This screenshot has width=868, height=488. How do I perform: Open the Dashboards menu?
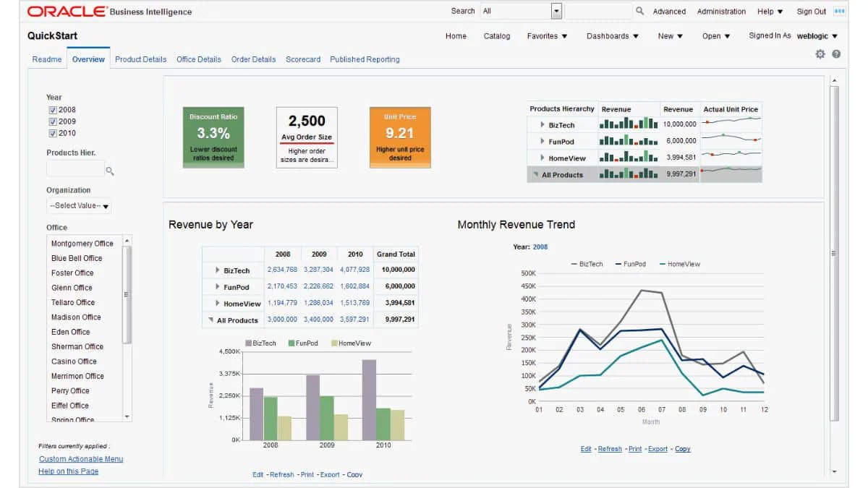click(613, 36)
